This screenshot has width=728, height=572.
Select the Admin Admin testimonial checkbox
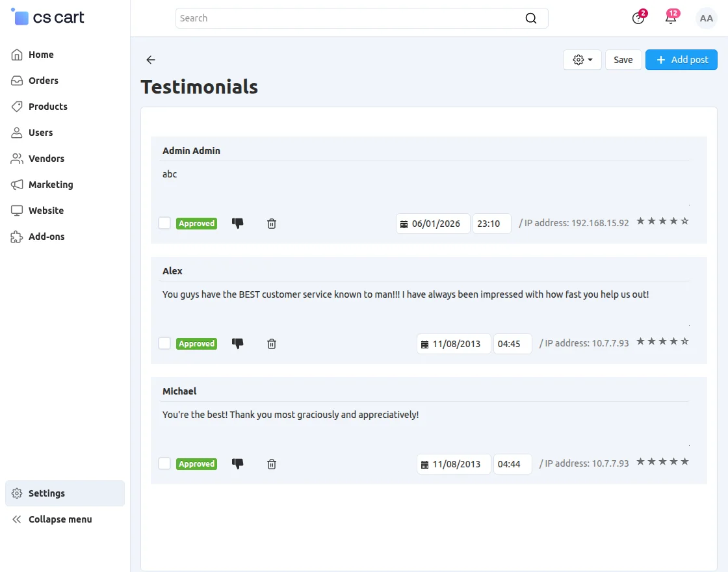[164, 224]
